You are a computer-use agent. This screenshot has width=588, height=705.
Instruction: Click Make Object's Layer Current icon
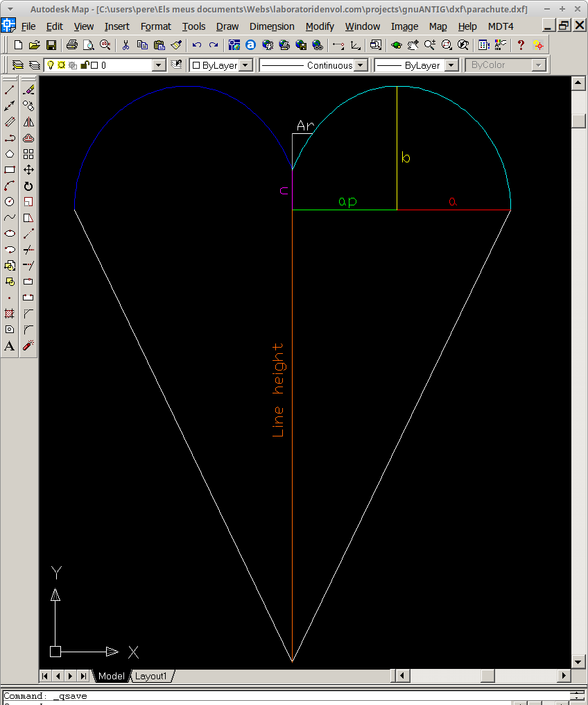coord(17,65)
